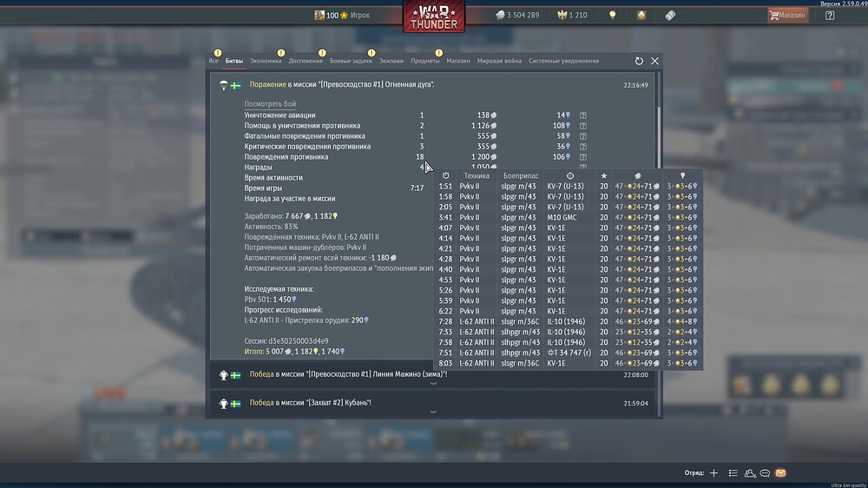Switch to the Мировая война tab
This screenshot has width=868, height=488.
(499, 61)
